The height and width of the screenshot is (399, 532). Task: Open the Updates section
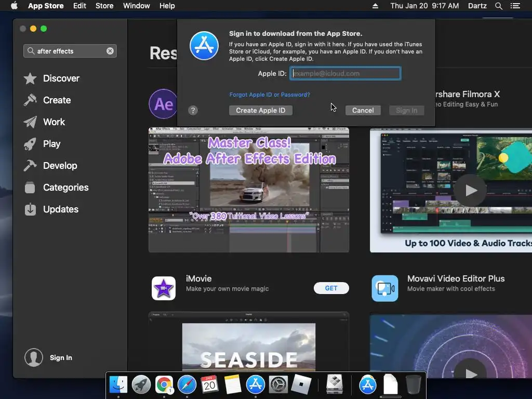coord(51,209)
